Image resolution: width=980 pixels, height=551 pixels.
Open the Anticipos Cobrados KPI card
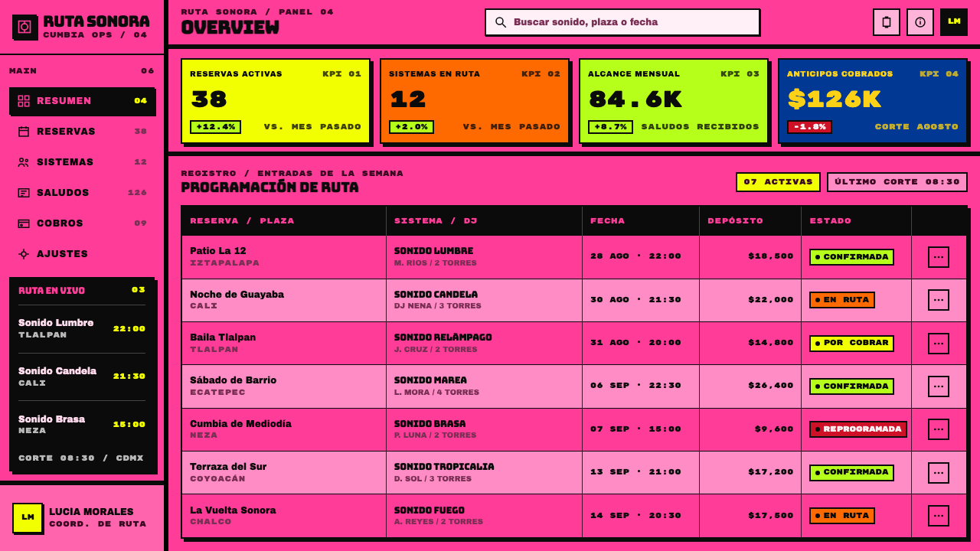873,101
